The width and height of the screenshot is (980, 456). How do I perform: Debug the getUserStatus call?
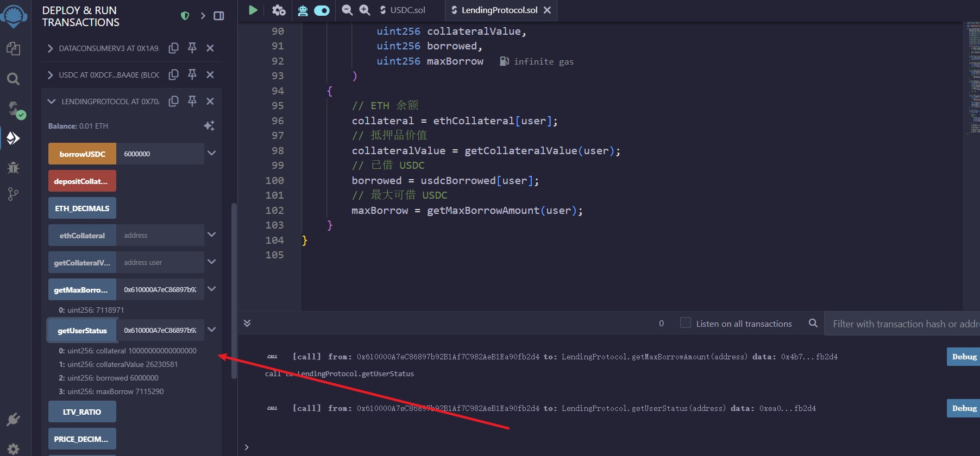pos(964,408)
